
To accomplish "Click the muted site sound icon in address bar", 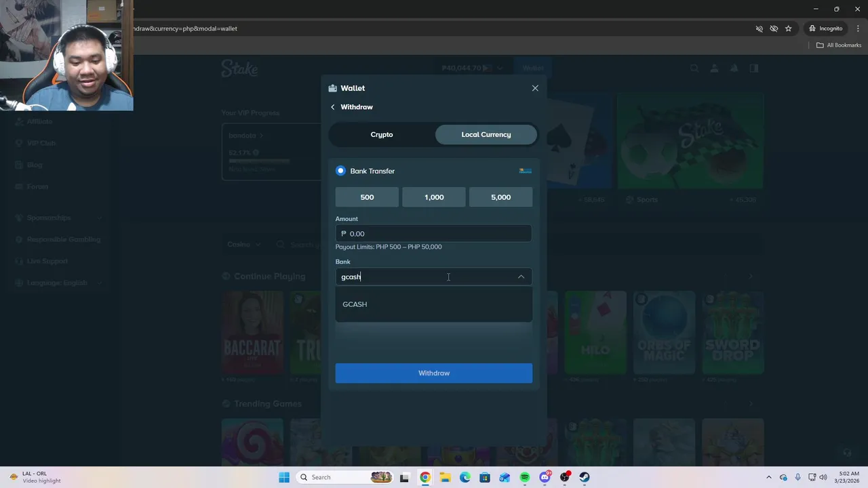I will click(x=759, y=28).
